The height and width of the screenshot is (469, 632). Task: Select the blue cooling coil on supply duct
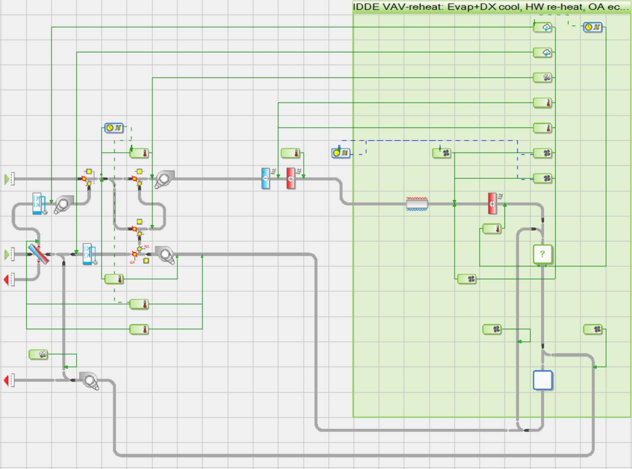tap(267, 178)
